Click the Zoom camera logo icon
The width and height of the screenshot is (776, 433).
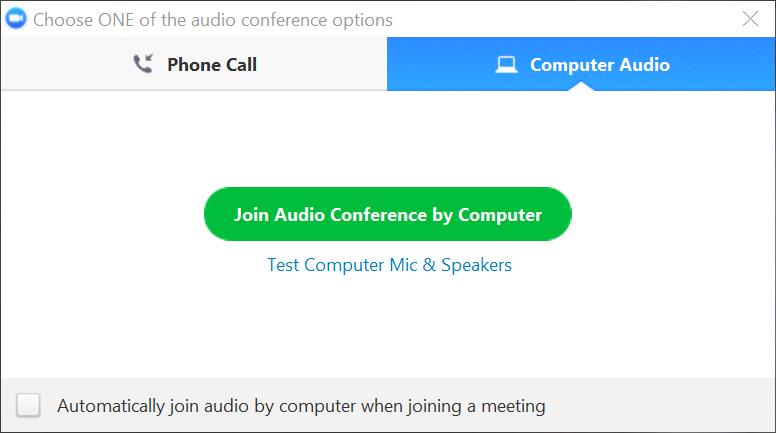(x=16, y=20)
